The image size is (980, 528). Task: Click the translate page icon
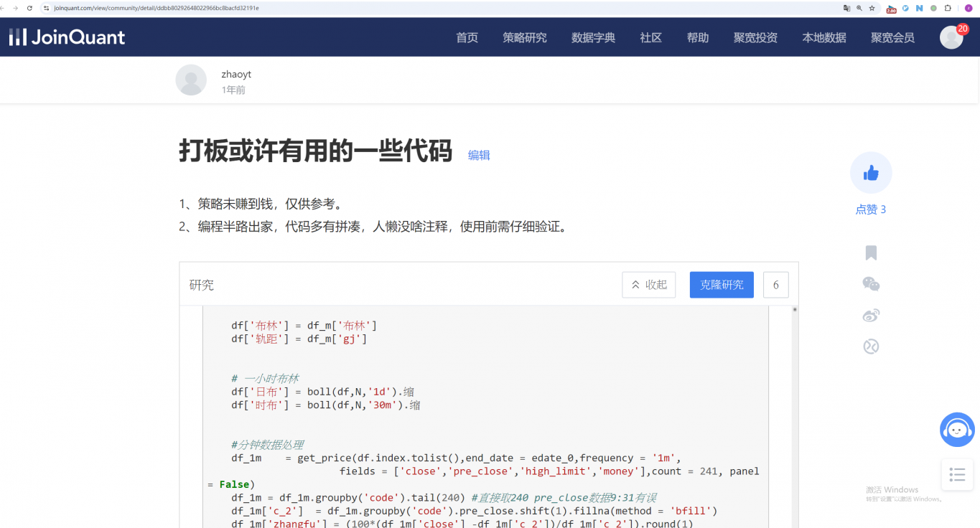pos(846,8)
